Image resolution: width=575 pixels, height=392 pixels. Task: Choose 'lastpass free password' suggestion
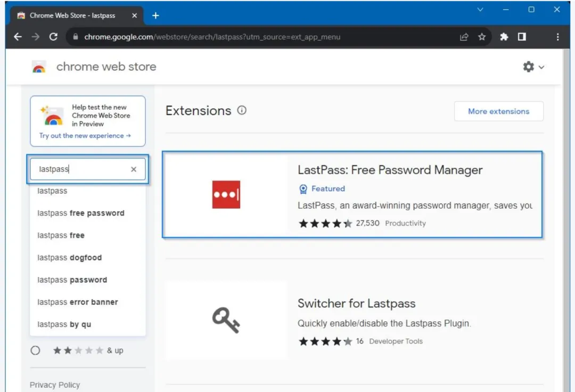pyautogui.click(x=88, y=213)
